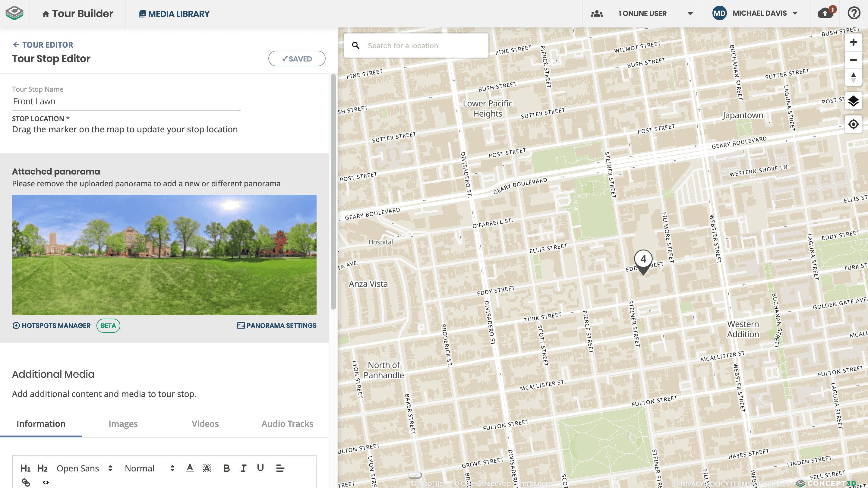This screenshot has height=488, width=868.
Task: Open the Normal text size dropdown
Action: (x=150, y=468)
